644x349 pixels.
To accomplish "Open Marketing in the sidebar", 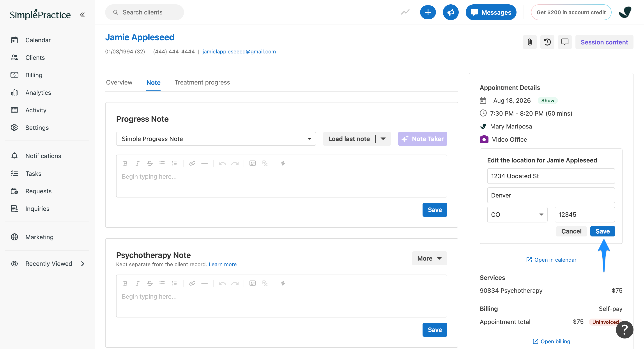I will pyautogui.click(x=39, y=237).
